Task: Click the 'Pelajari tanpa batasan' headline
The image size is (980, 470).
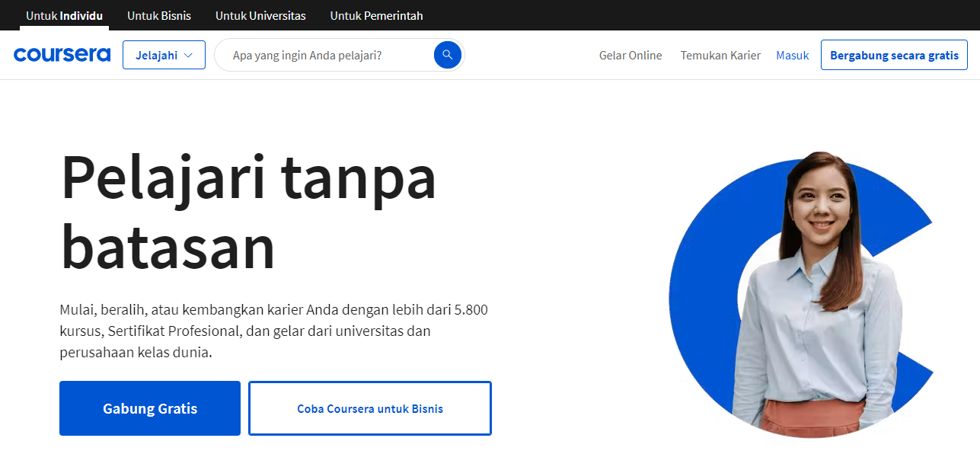Action: [x=248, y=212]
